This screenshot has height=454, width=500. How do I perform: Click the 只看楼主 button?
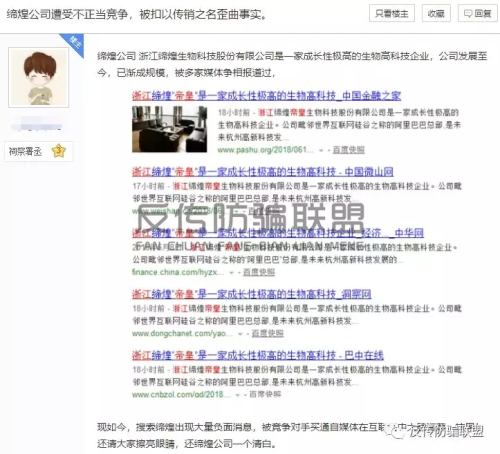point(392,13)
